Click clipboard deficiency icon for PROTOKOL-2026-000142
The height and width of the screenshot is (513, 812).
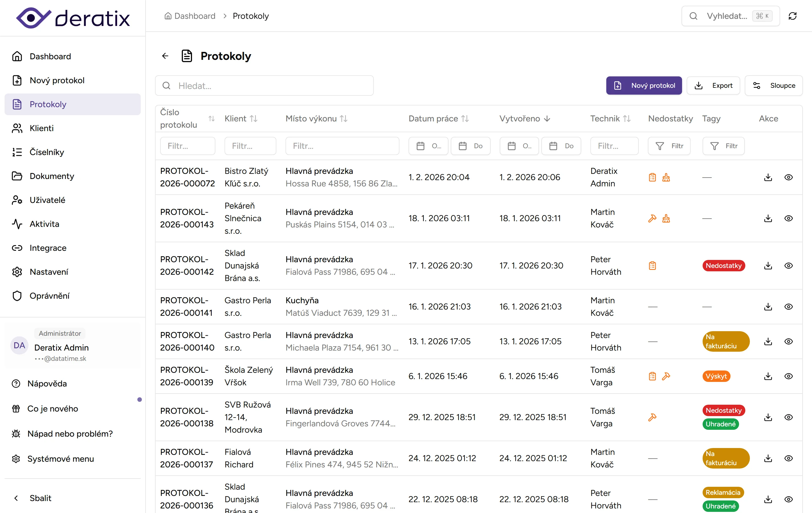[652, 265]
